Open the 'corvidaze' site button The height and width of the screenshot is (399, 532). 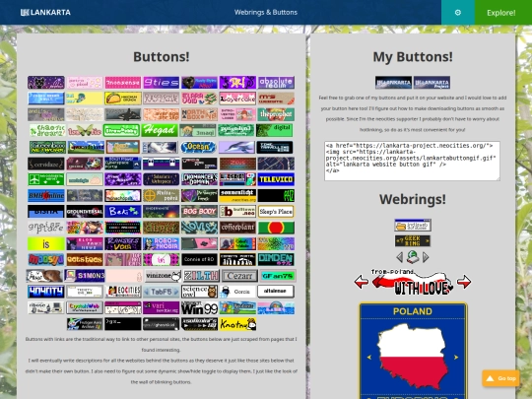pos(45,164)
